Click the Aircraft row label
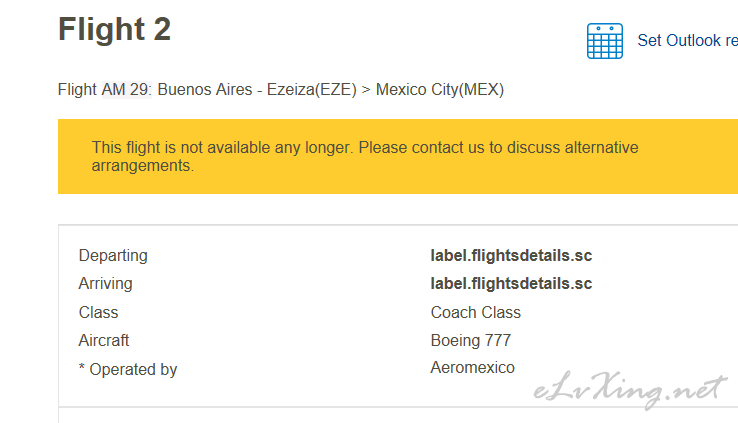 [x=104, y=340]
